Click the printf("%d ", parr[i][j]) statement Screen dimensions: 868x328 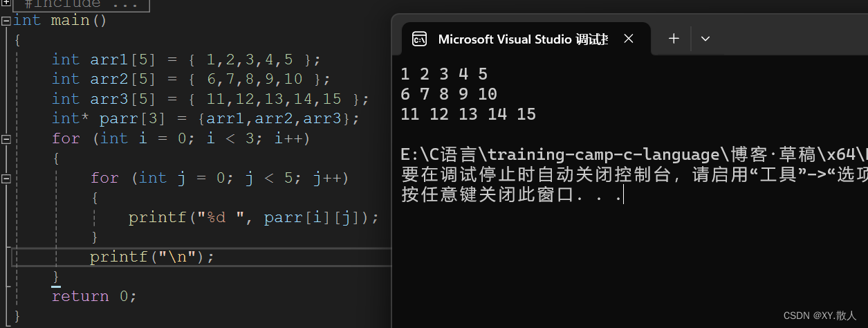pyautogui.click(x=254, y=217)
